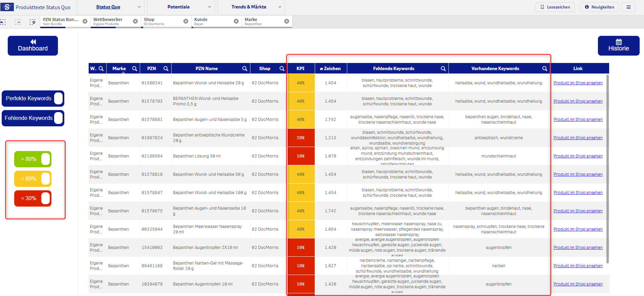This screenshot has height=296, width=644.
Task: Go back to the Dashboard
Action: point(33,46)
